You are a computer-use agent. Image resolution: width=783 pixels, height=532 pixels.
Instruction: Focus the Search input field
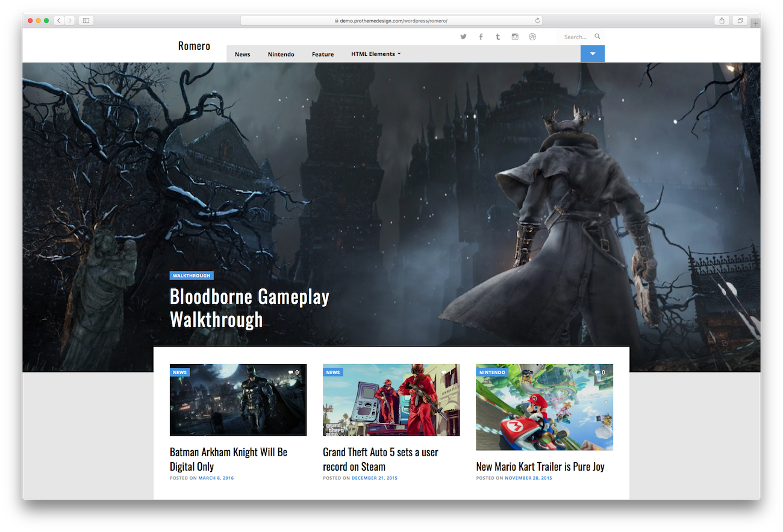click(x=575, y=37)
